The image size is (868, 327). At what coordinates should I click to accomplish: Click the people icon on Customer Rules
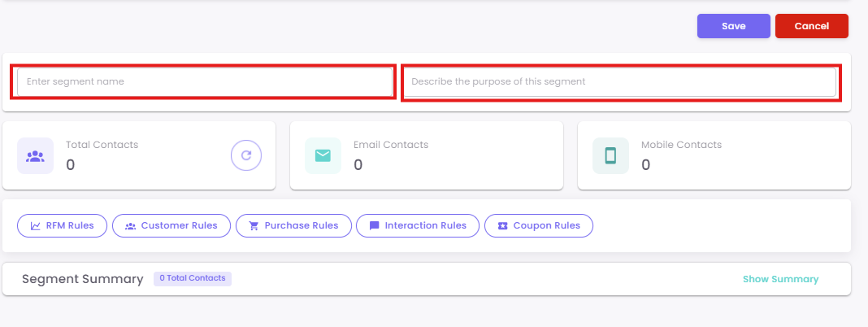point(130,225)
